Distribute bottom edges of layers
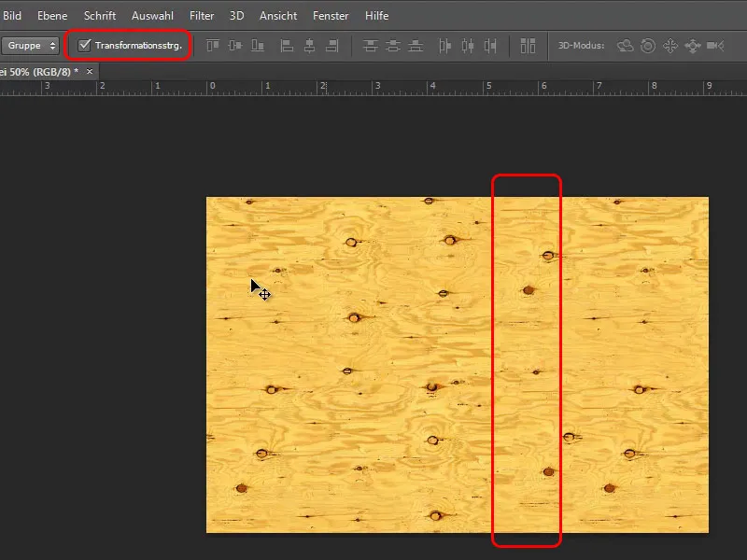747x560 pixels. click(x=416, y=46)
